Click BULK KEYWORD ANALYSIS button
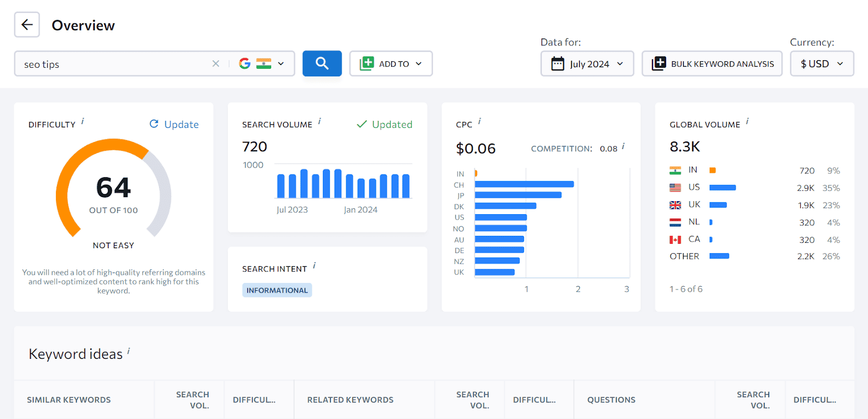This screenshot has height=419, width=868. pyautogui.click(x=712, y=64)
